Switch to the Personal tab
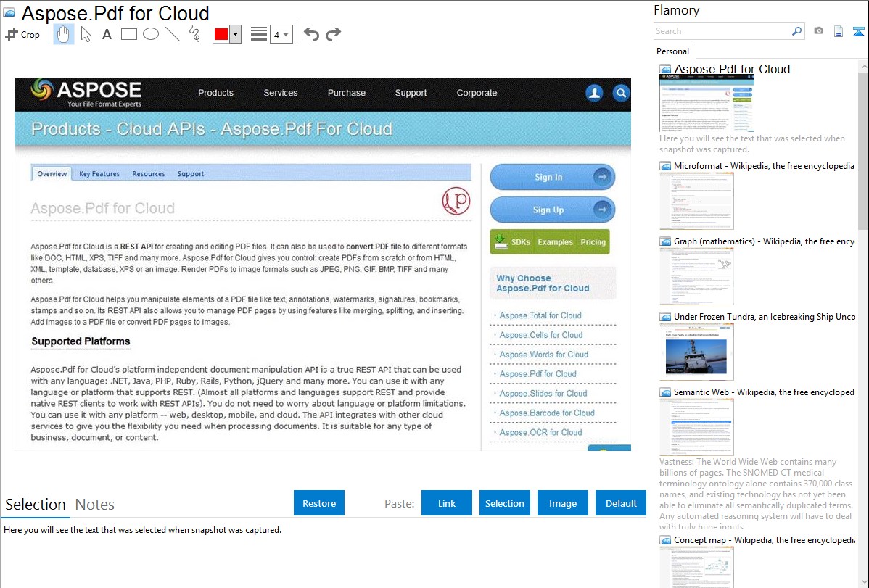The image size is (869, 588). (673, 51)
